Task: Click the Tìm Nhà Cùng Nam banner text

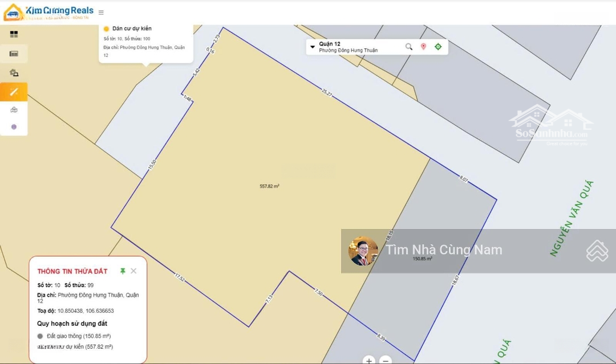Action: coord(444,250)
